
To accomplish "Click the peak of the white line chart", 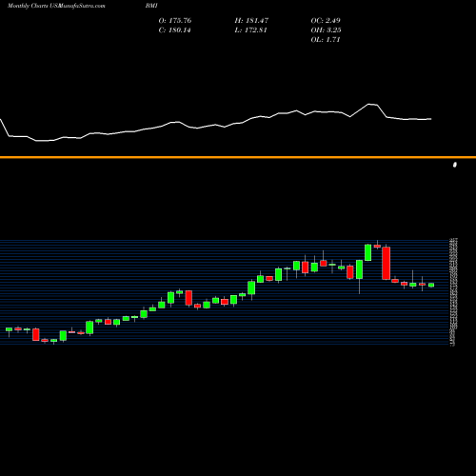I will 369,104.
